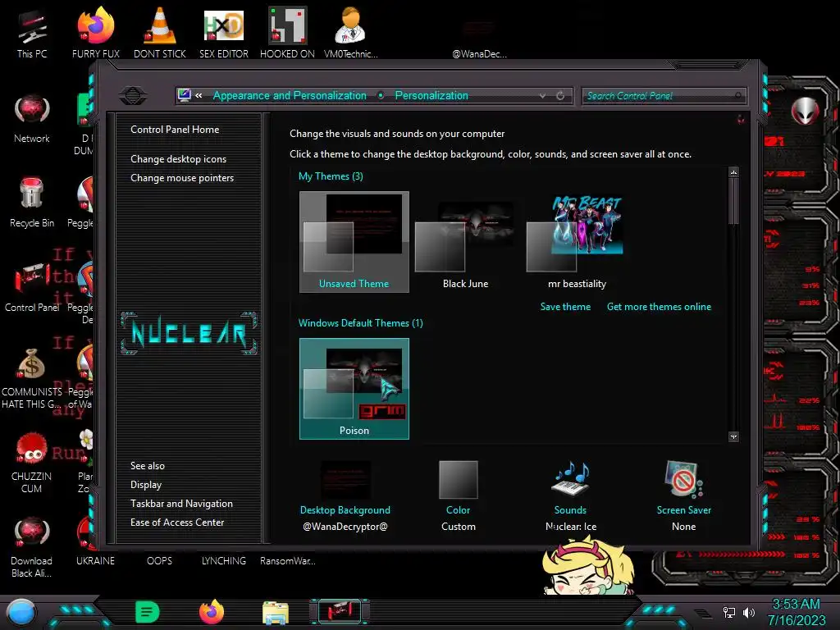Open the DONT STICK VLC desktop shortcut
Screen dimensions: 840x630
160,33
